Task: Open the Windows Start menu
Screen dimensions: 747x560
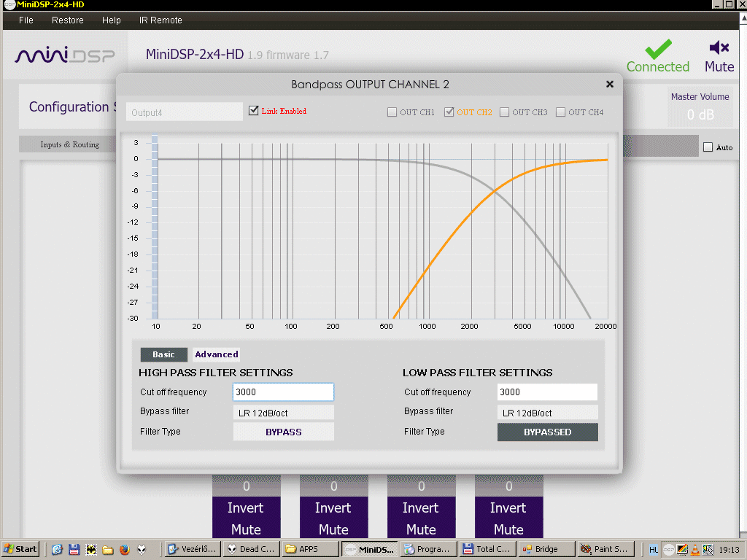Action: [x=20, y=549]
